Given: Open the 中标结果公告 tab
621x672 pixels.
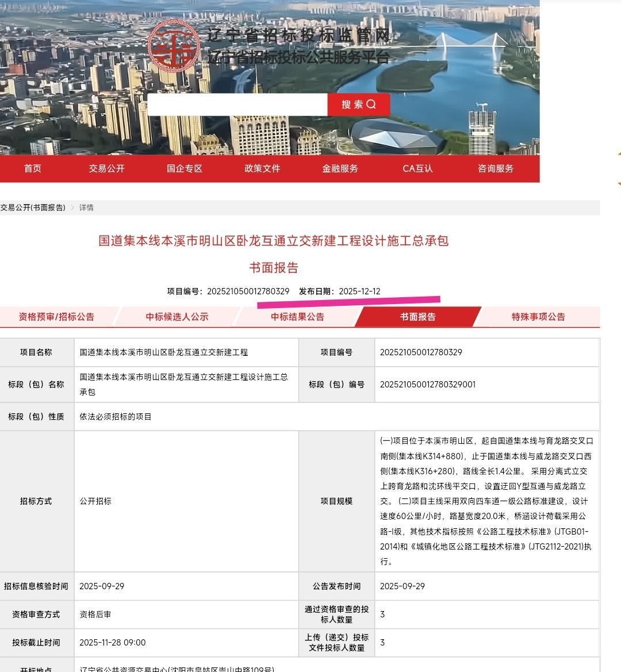Looking at the screenshot, I should (297, 316).
